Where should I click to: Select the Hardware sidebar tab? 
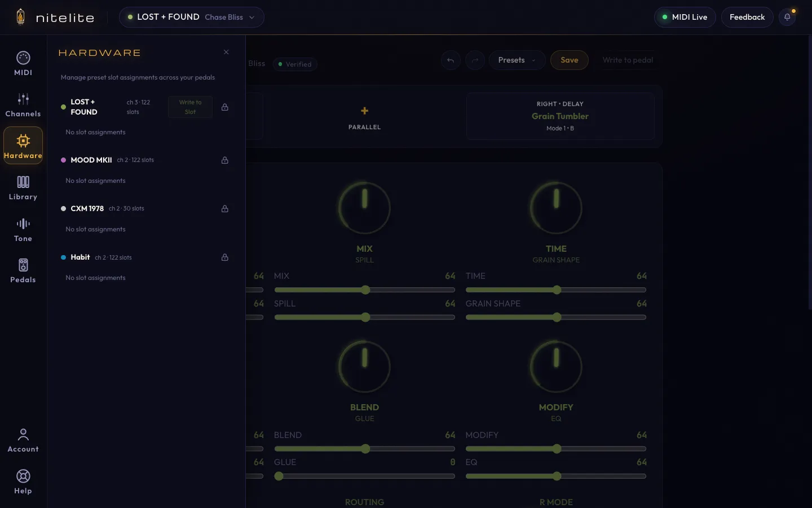[x=23, y=146]
